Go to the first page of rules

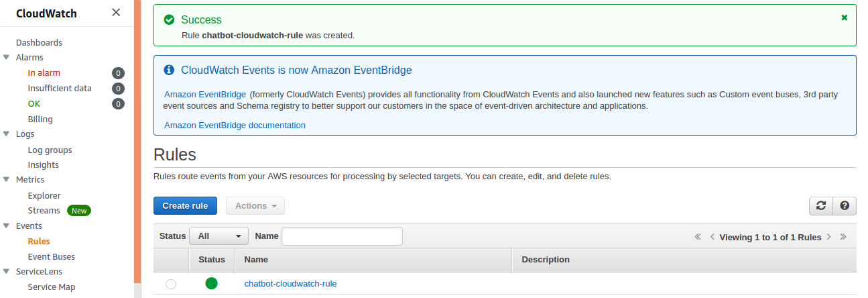tap(698, 237)
